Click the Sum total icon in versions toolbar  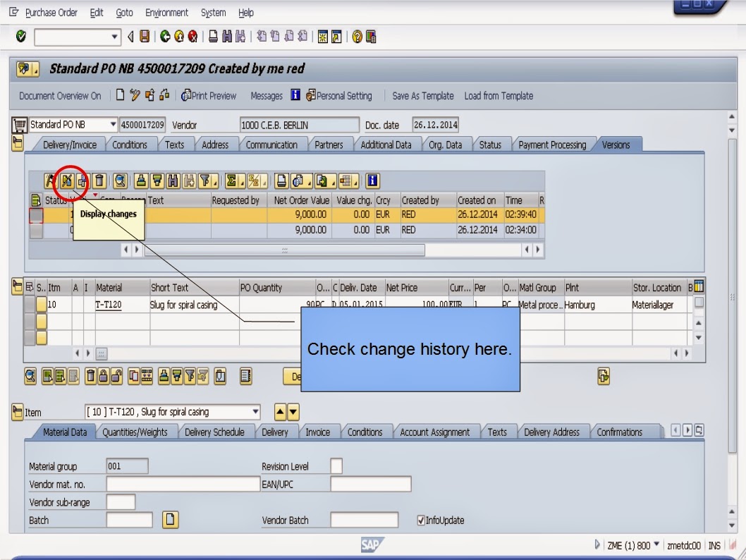[x=232, y=181]
